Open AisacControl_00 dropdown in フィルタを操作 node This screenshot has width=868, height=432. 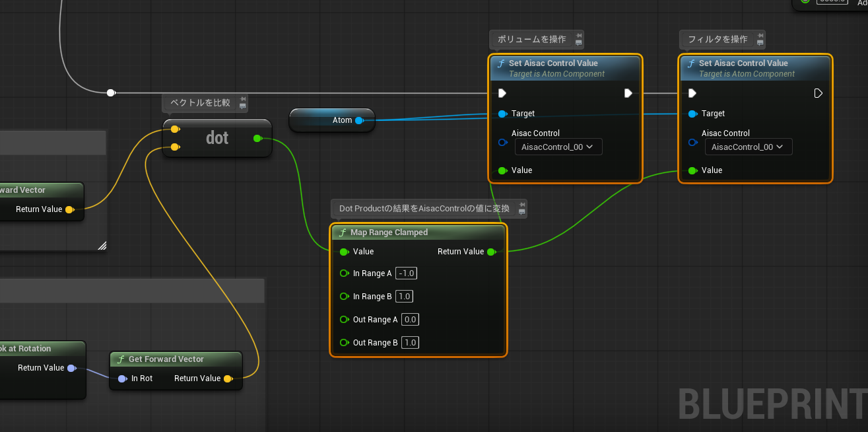[749, 147]
